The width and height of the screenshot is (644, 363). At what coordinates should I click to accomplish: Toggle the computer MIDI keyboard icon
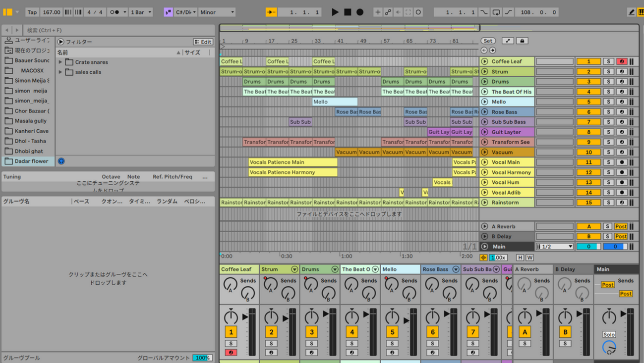641,12
